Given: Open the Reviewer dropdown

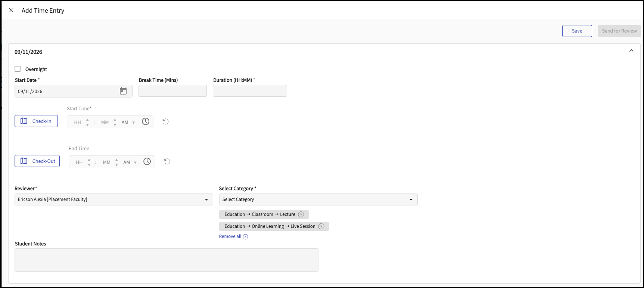Looking at the screenshot, I should pyautogui.click(x=113, y=199).
